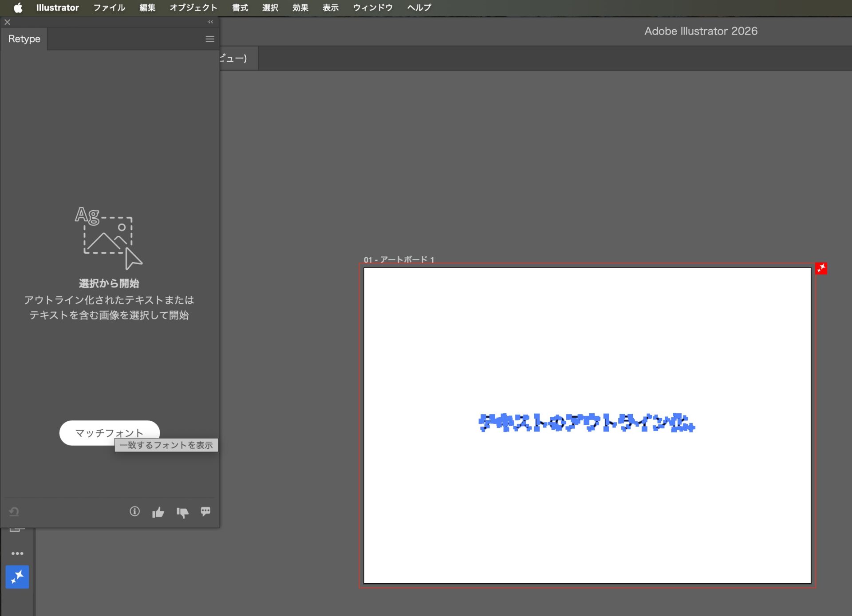This screenshot has height=616, width=852.
Task: Switch to the Retype tab
Action: click(24, 39)
